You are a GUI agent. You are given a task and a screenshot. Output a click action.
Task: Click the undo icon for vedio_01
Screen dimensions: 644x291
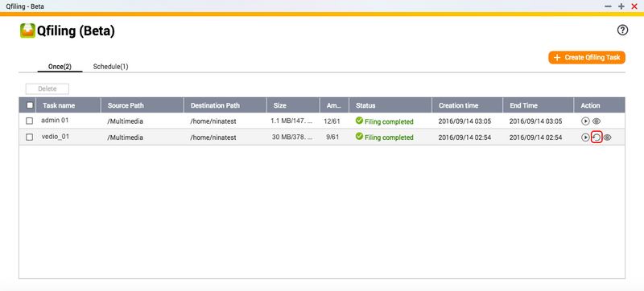597,137
